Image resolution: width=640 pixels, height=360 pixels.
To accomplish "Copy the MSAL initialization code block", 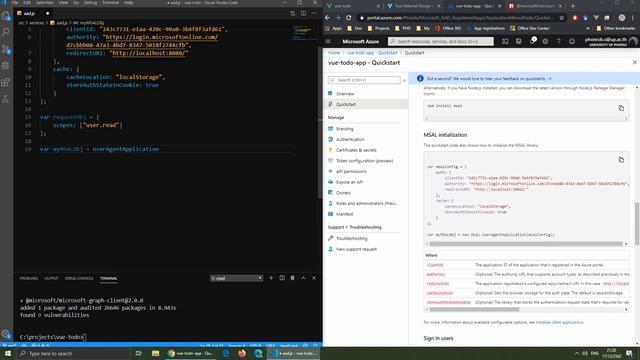I will [621, 160].
